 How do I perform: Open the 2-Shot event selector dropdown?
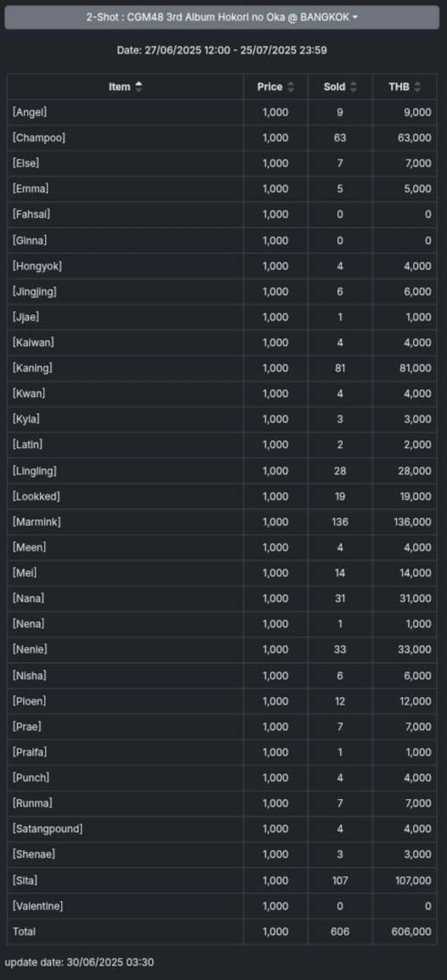pos(222,17)
